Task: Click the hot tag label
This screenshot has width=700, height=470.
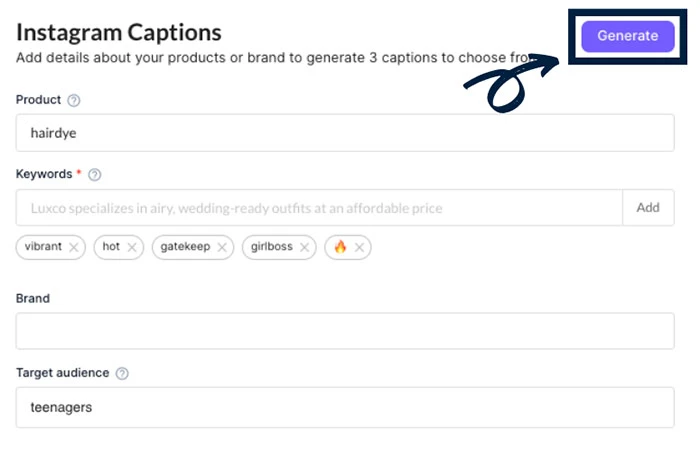Action: coord(111,247)
